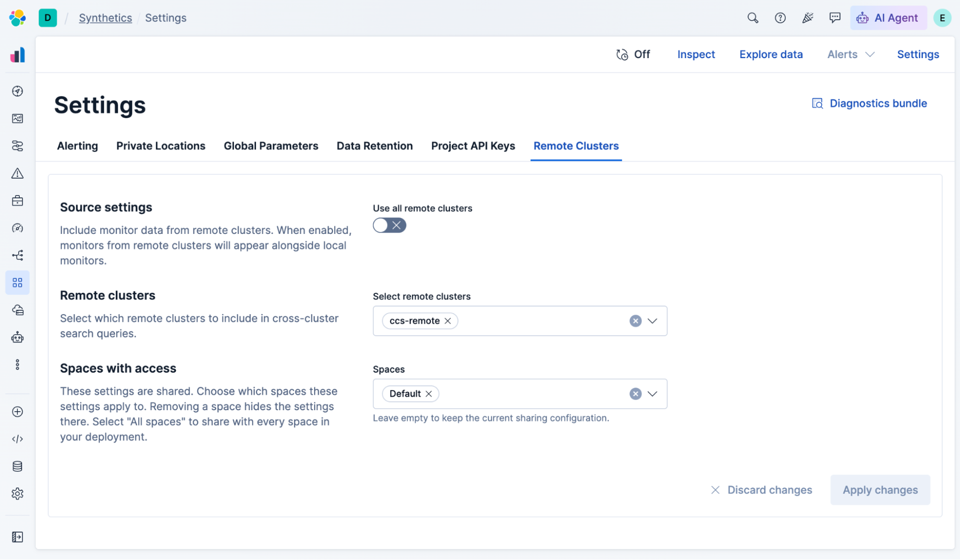The width and height of the screenshot is (960, 560).
Task: Switch to the Project API Keys tab
Action: [x=473, y=146]
